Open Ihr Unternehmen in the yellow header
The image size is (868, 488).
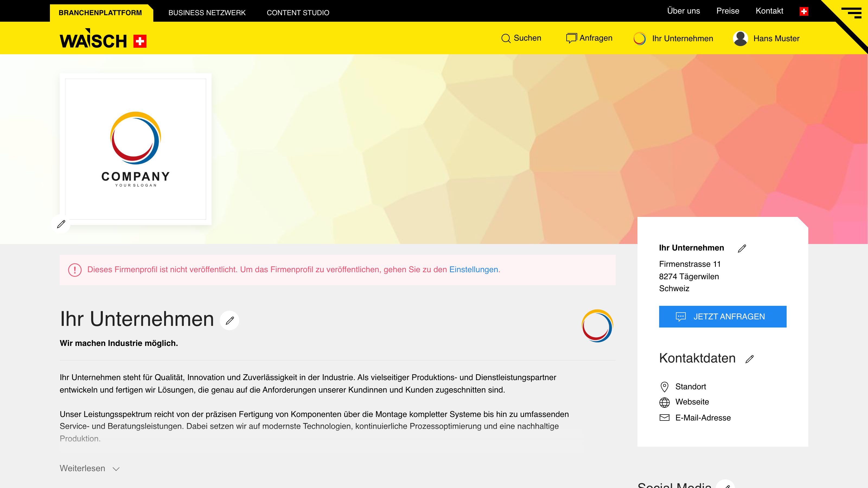coord(683,38)
